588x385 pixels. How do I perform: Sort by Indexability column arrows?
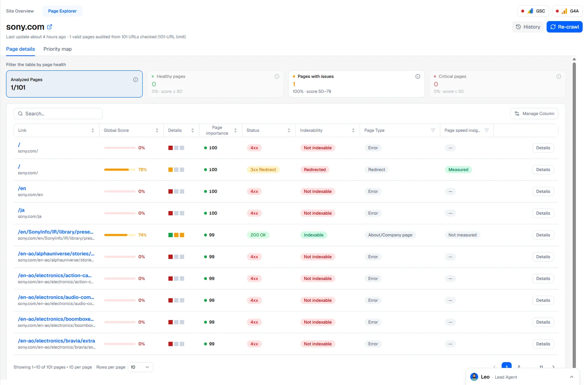[353, 130]
